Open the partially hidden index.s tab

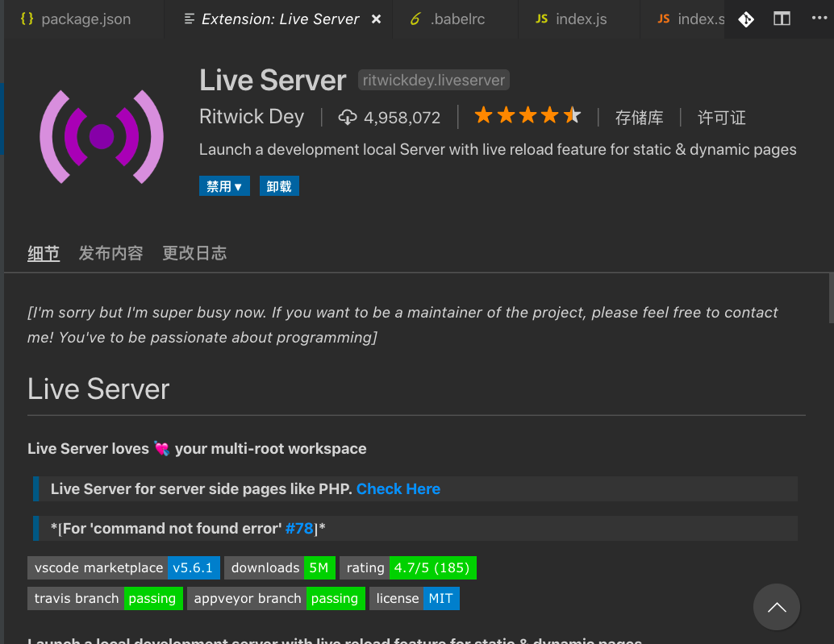pos(682,19)
